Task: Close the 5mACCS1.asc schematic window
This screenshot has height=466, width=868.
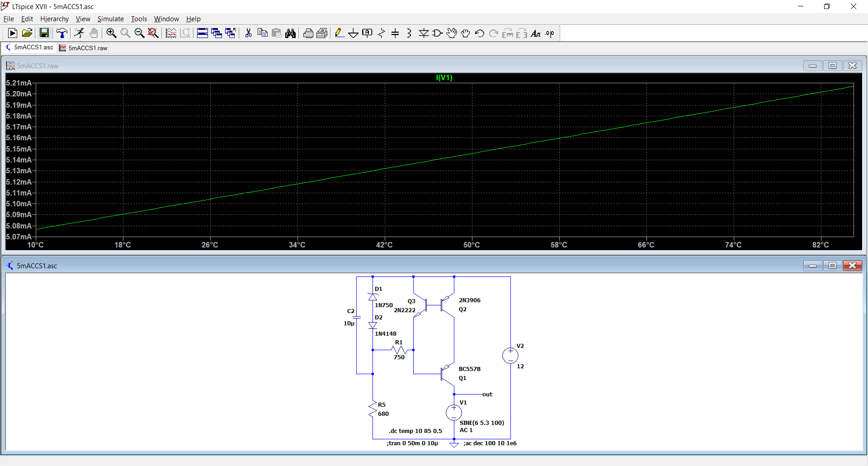Action: point(852,266)
